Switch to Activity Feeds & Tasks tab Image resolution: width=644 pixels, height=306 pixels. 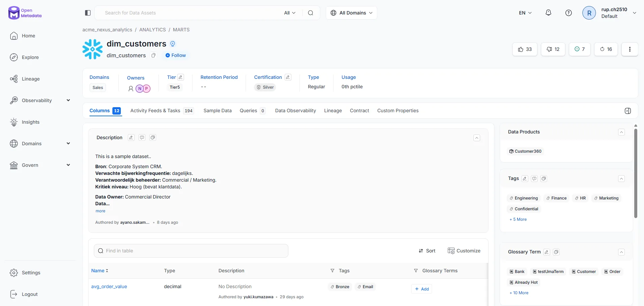click(162, 111)
